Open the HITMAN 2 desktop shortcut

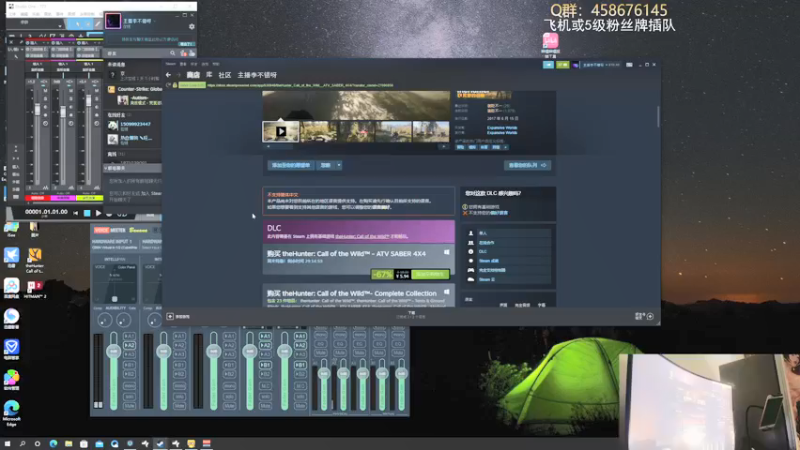[x=34, y=289]
